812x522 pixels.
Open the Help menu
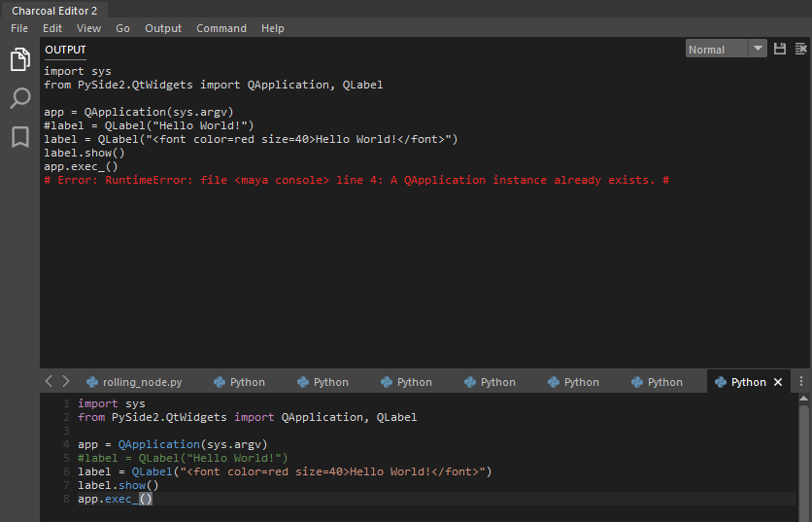pos(273,28)
